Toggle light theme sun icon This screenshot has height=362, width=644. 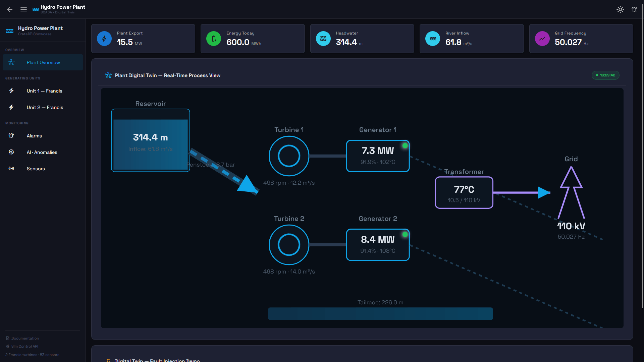click(x=620, y=9)
